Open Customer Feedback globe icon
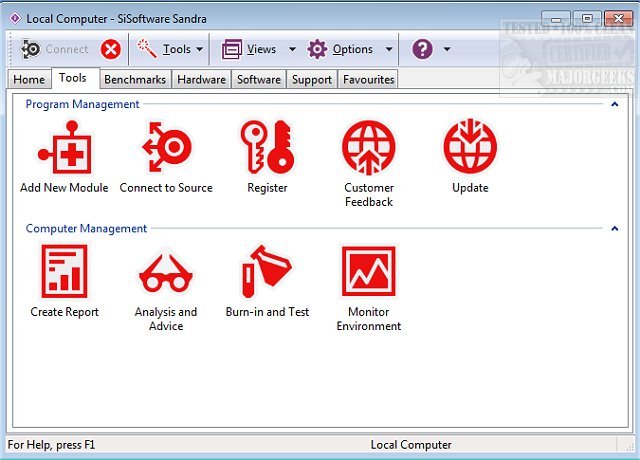This screenshot has width=640, height=460. (x=369, y=148)
